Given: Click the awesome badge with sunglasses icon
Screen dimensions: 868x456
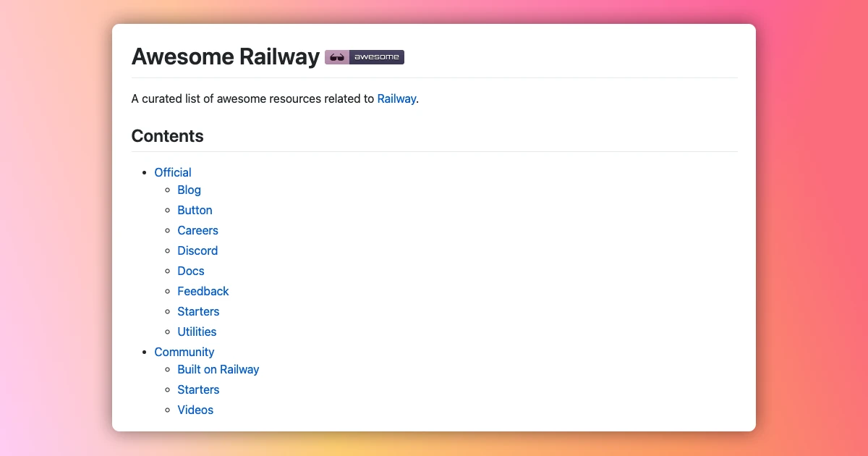Looking at the screenshot, I should 365,57.
